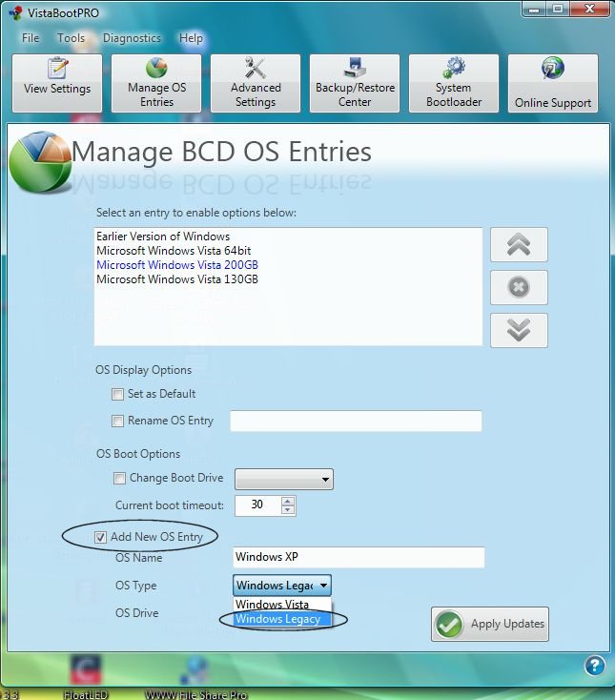Uncheck the Add New OS Entry checkbox
The image size is (615, 700).
(x=100, y=537)
